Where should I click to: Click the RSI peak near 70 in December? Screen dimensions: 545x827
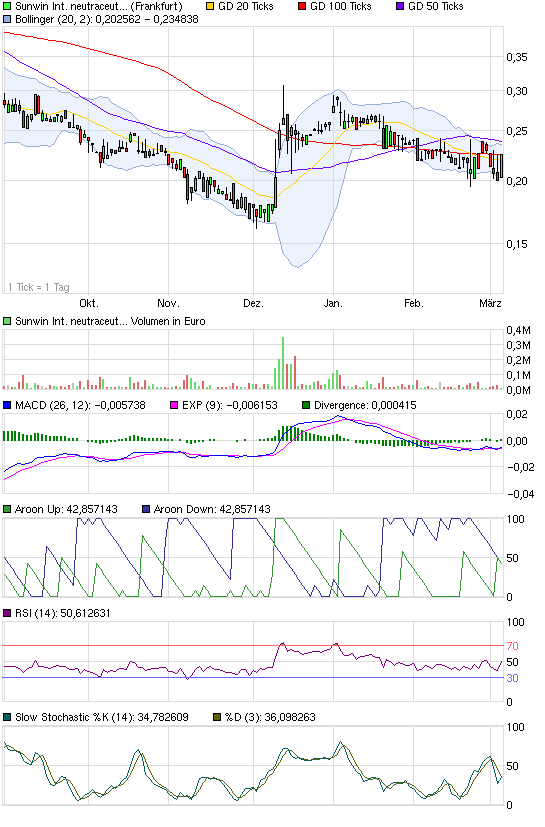point(282,643)
